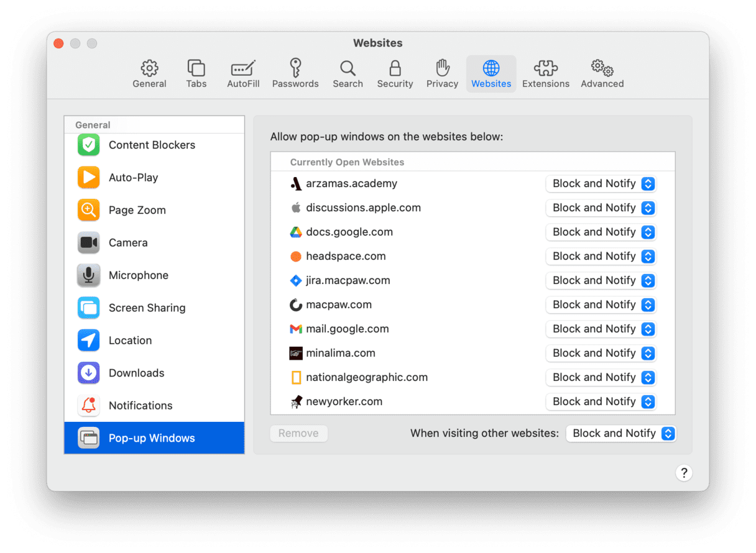Open the Content Blockers settings icon
The image size is (756, 553).
pos(88,145)
